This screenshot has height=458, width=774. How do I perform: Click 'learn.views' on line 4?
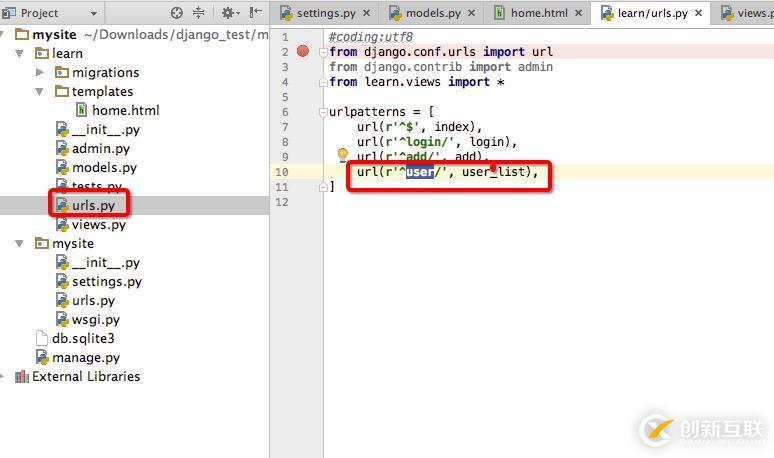pos(402,82)
